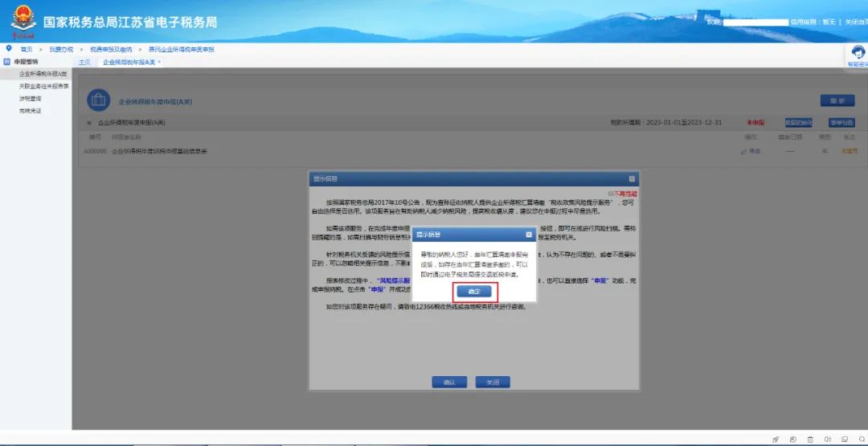Click 确定 in the small 提示信息 dialog
This screenshot has height=446, width=868.
click(474, 291)
